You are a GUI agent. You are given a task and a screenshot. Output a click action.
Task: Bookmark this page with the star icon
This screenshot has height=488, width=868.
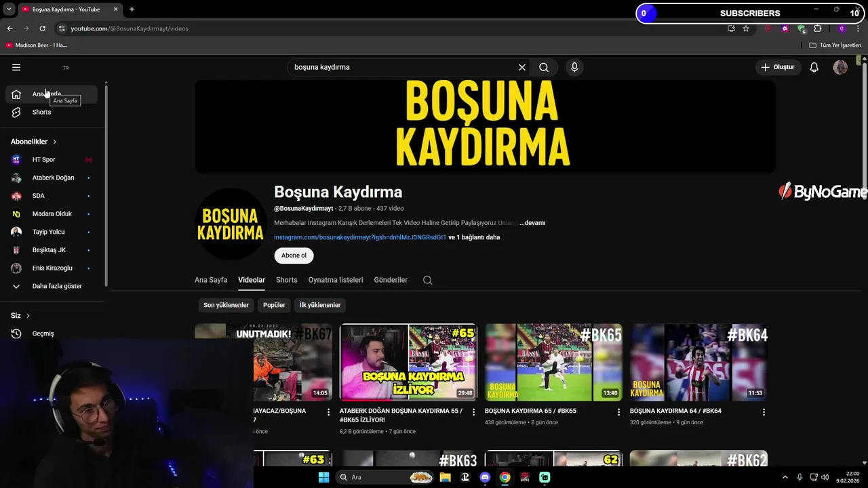[746, 28]
